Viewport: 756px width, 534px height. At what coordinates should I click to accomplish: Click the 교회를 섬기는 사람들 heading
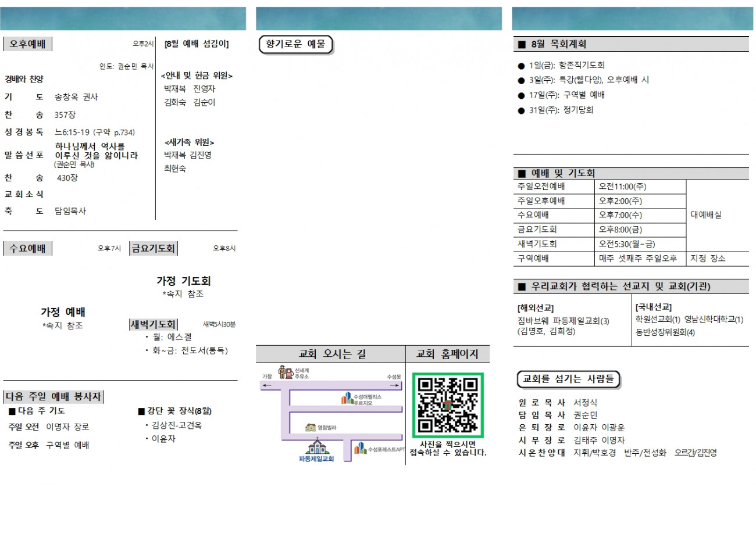(x=568, y=379)
